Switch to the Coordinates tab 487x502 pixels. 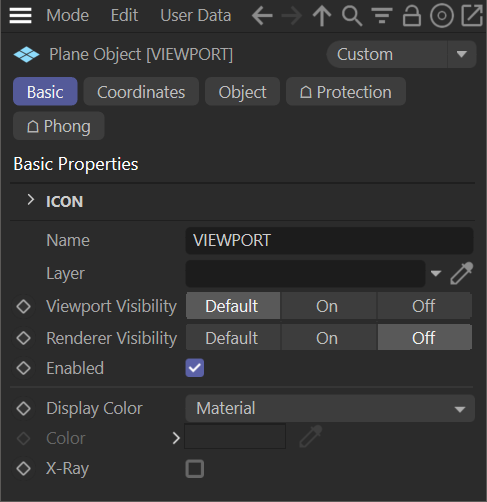pos(141,92)
